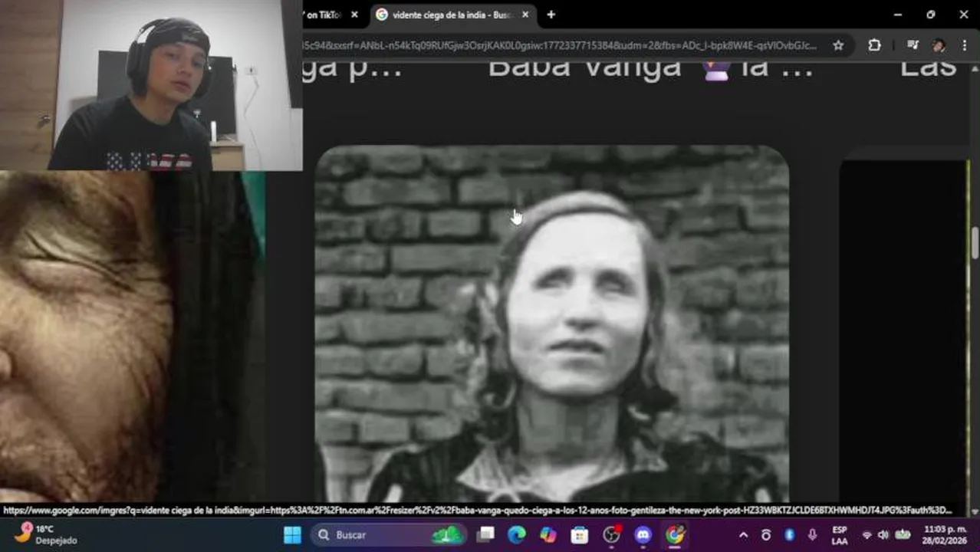Expand hidden system tray icons
The height and width of the screenshot is (552, 980).
[742, 535]
